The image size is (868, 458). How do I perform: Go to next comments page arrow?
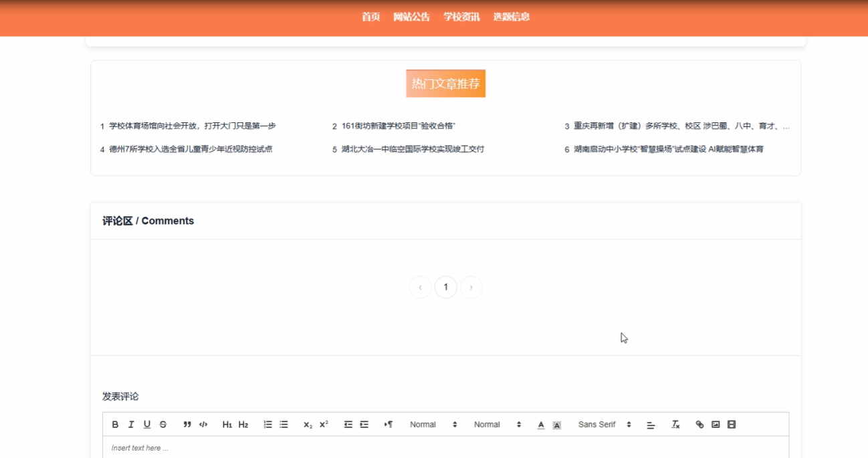tap(471, 287)
